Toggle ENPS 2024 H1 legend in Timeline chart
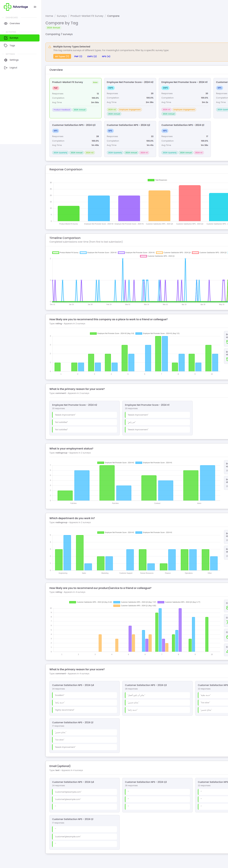Image resolution: width=228 pixels, height=868 pixels. coord(136,252)
